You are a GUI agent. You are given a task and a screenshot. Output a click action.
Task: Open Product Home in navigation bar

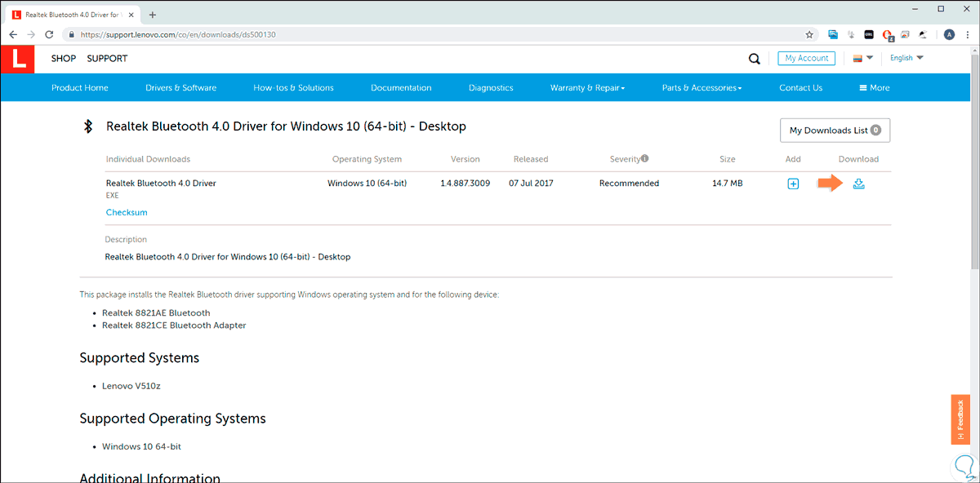(x=79, y=88)
